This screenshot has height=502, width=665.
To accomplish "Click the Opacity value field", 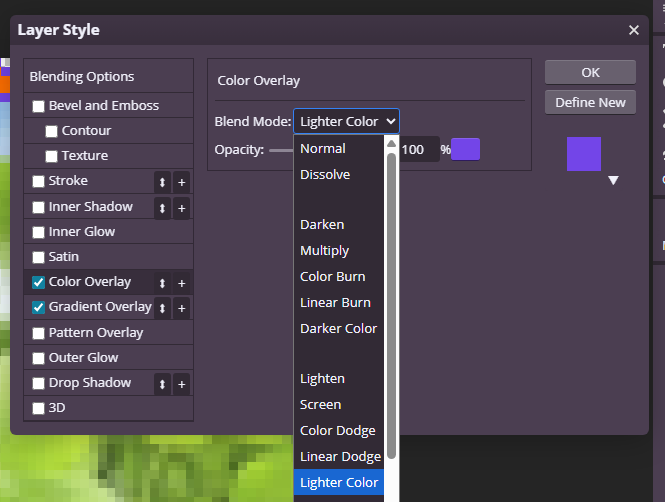I will pos(418,149).
